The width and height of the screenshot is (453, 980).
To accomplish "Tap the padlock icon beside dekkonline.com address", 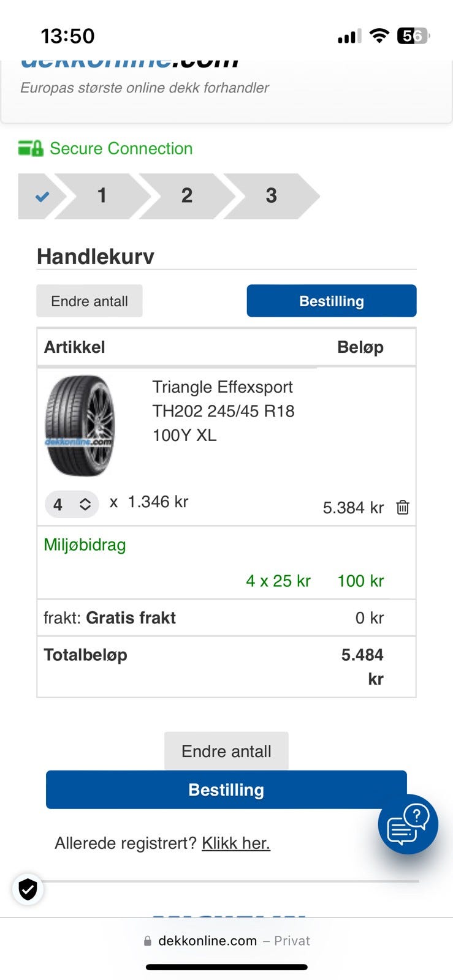I will (147, 941).
